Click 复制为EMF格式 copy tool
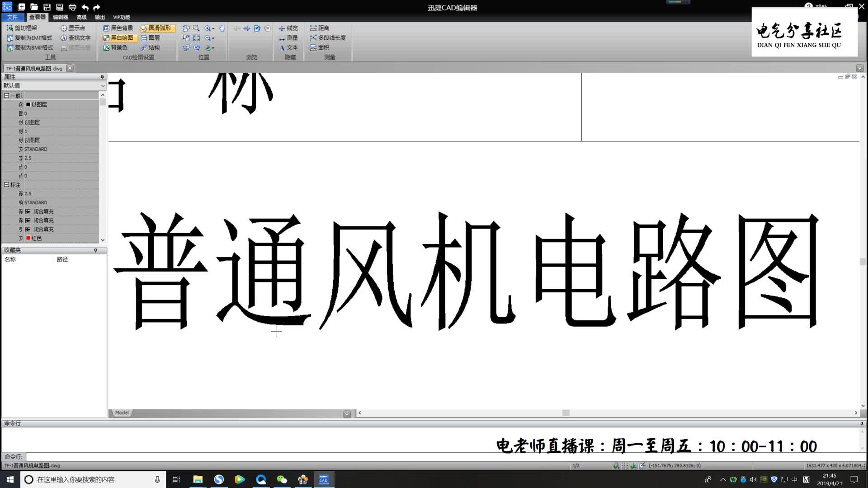868x488 pixels. [29, 38]
